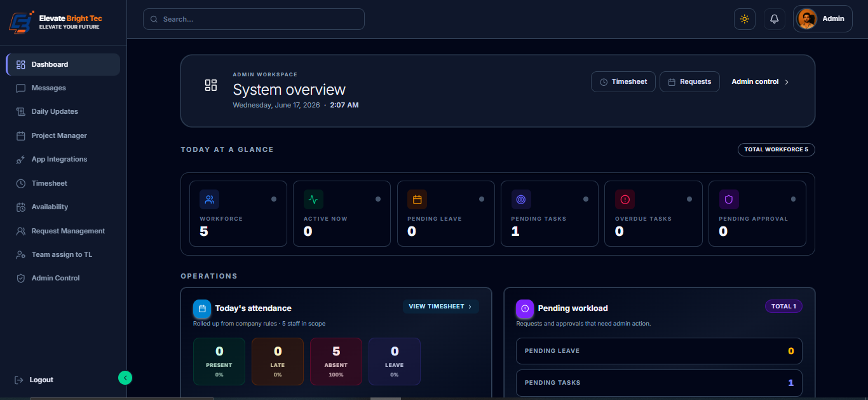868x400 pixels.
Task: Open the Pending Tasks summary card
Action: pyautogui.click(x=550, y=214)
